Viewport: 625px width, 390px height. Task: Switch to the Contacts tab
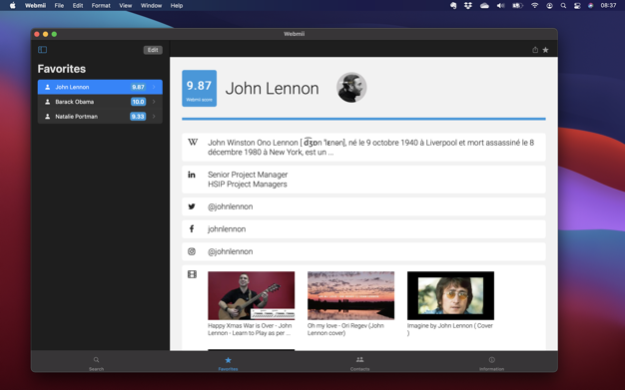click(360, 363)
